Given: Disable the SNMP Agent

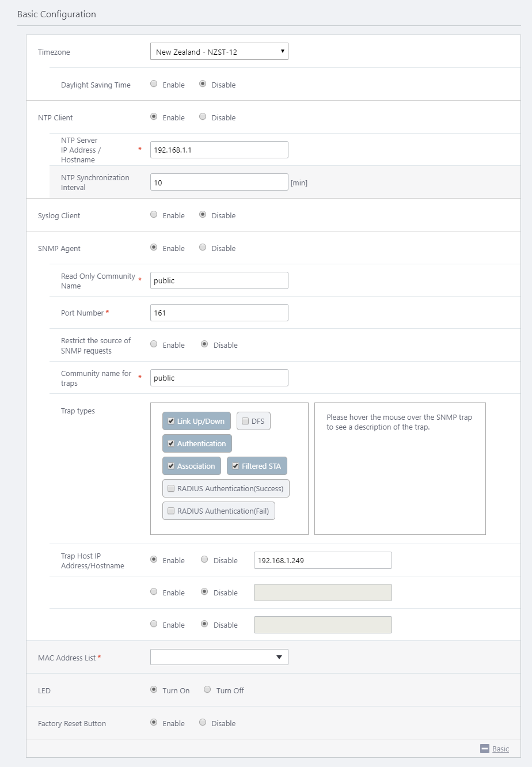Looking at the screenshot, I should pyautogui.click(x=203, y=247).
